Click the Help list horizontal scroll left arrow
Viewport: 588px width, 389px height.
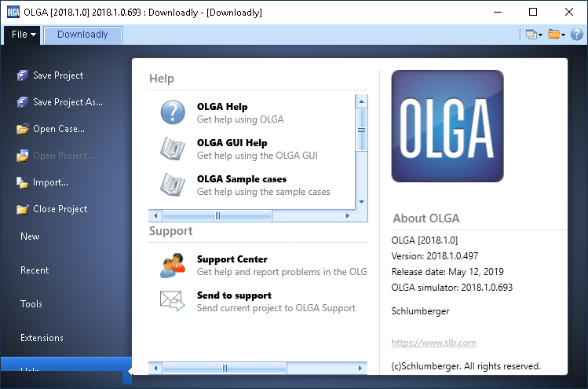click(155, 216)
